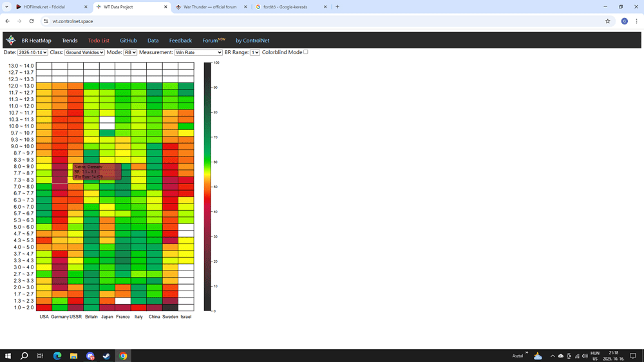Launch Microsoft Edge from the taskbar
The height and width of the screenshot is (362, 644).
point(57,356)
